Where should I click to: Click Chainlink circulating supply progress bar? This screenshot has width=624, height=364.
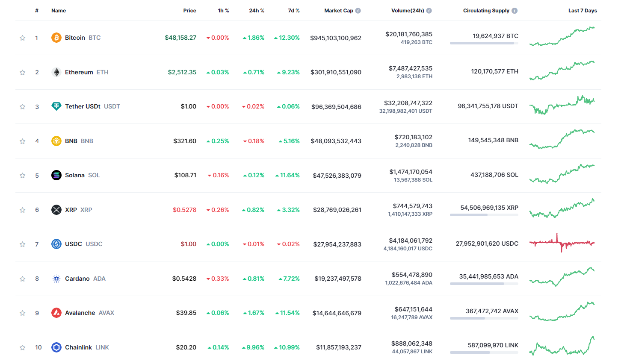click(x=484, y=352)
